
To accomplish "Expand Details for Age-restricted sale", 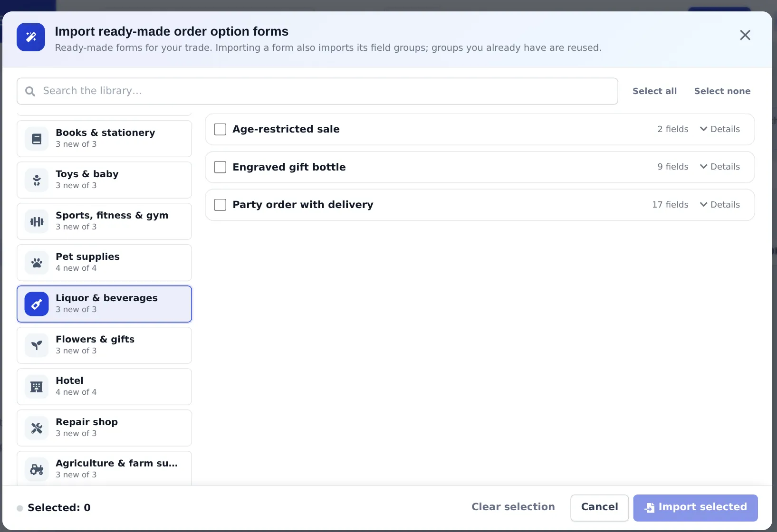I will (x=719, y=129).
